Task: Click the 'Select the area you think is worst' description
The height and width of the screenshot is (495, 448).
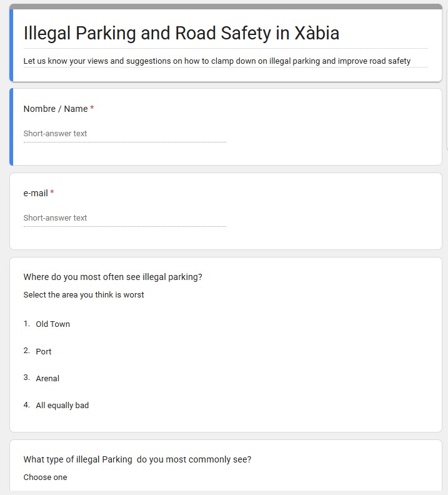Action: point(84,295)
